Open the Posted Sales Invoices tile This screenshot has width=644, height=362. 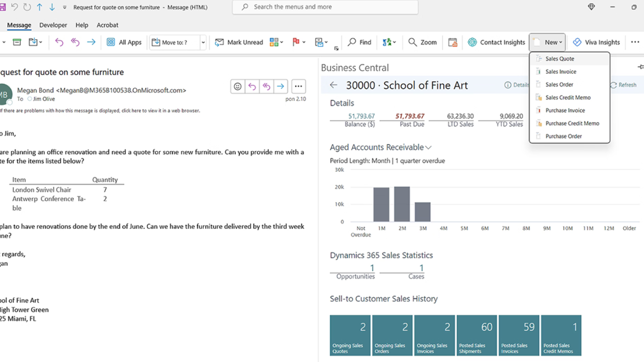click(519, 335)
